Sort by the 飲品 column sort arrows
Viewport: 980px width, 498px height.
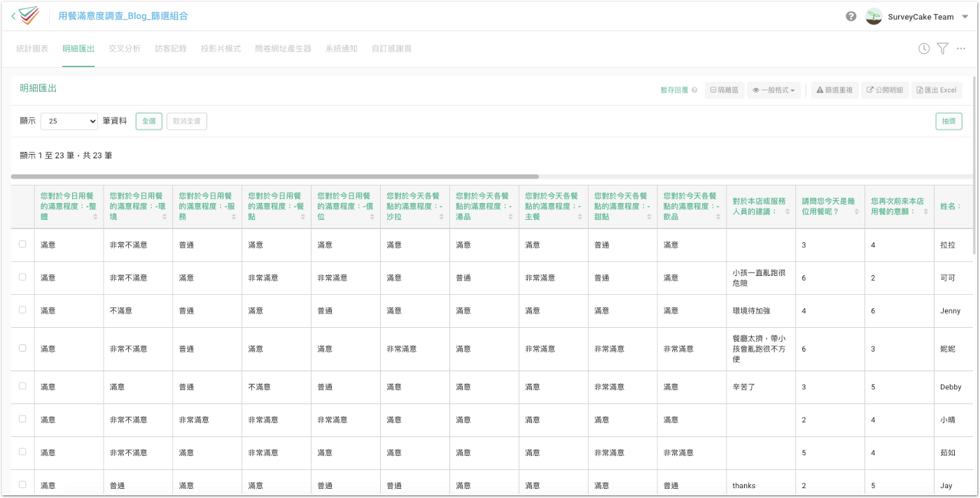[x=719, y=217]
